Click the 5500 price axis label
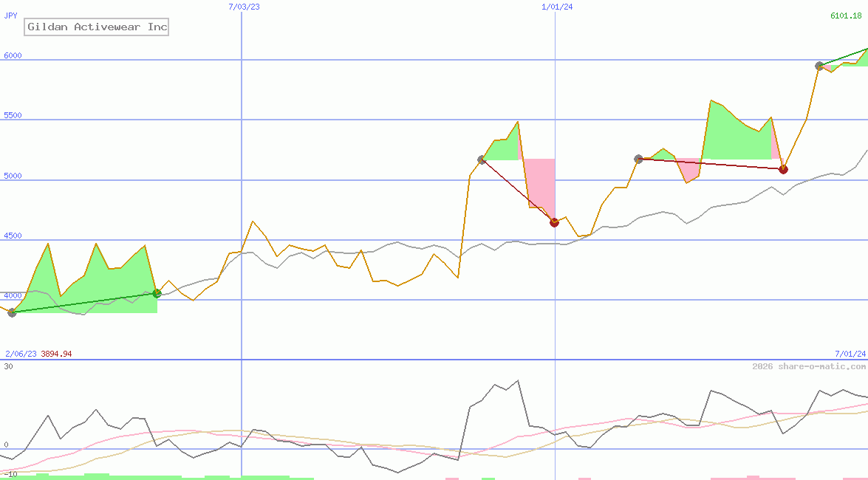The height and width of the screenshot is (480, 868). click(13, 116)
